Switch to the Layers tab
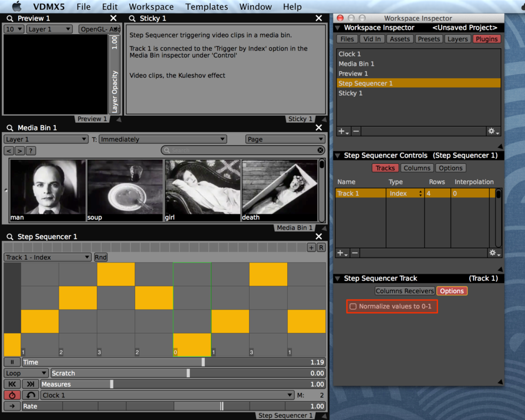This screenshot has height=420, width=525. (457, 39)
